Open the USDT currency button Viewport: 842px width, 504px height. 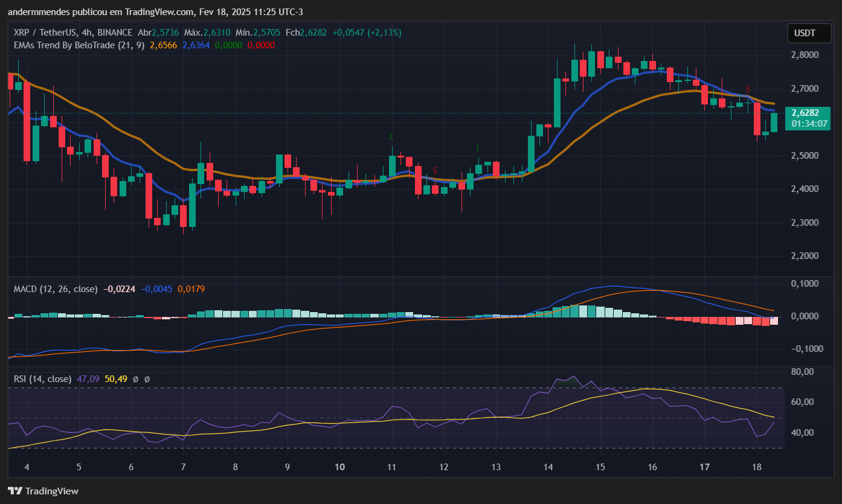(809, 33)
